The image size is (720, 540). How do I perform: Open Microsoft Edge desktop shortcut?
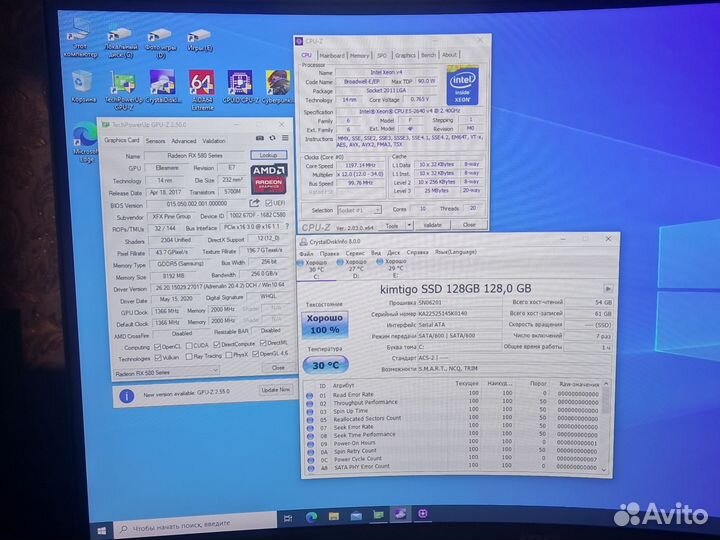[x=86, y=143]
